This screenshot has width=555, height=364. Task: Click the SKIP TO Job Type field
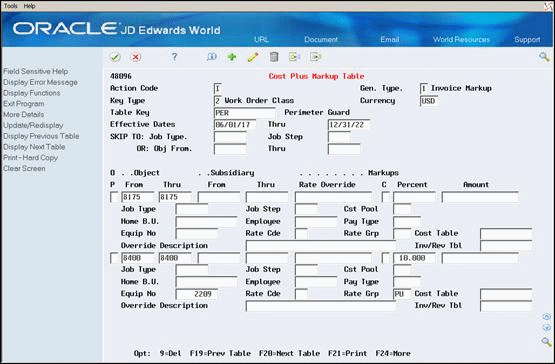[230, 137]
